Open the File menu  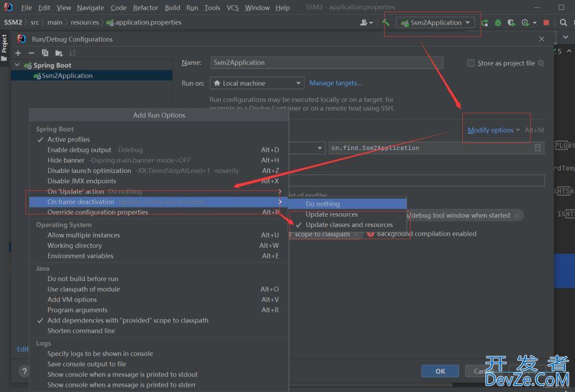(x=26, y=7)
